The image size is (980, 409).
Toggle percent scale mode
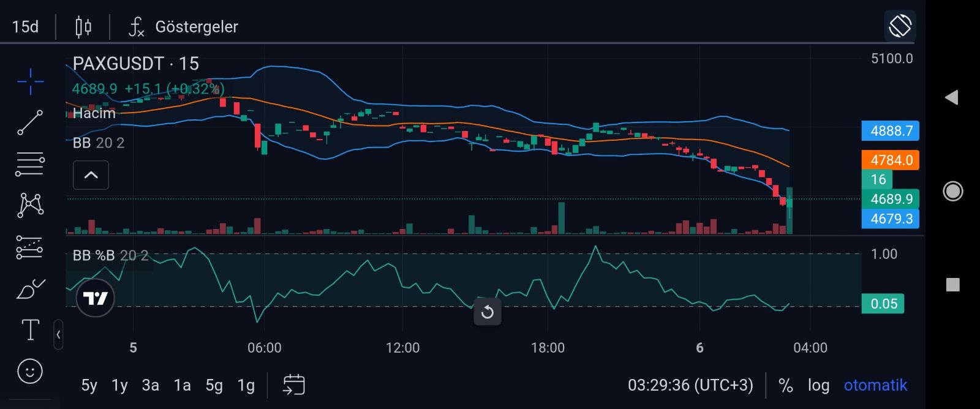(x=785, y=385)
